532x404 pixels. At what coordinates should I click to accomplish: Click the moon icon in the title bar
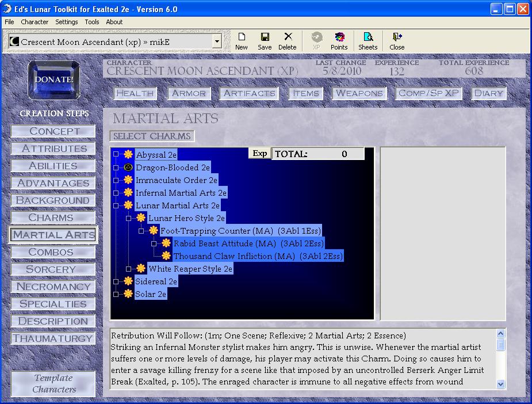[7, 9]
